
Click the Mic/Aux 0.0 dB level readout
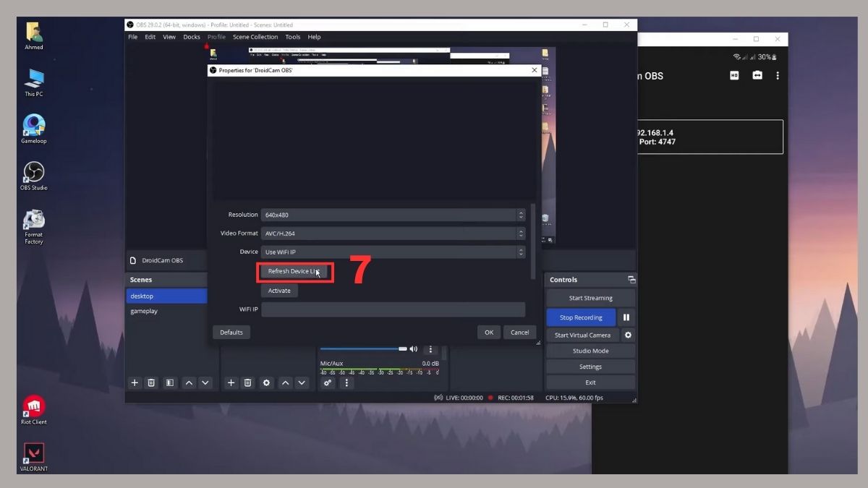click(430, 364)
